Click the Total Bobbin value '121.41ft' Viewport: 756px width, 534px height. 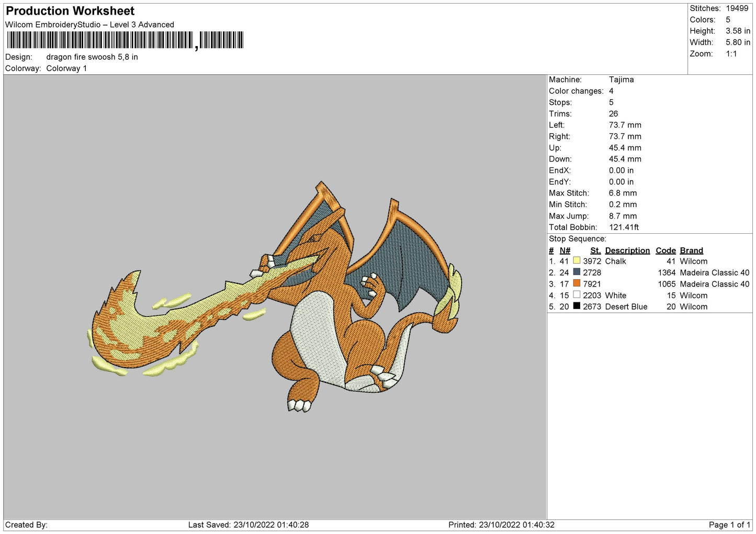click(624, 228)
